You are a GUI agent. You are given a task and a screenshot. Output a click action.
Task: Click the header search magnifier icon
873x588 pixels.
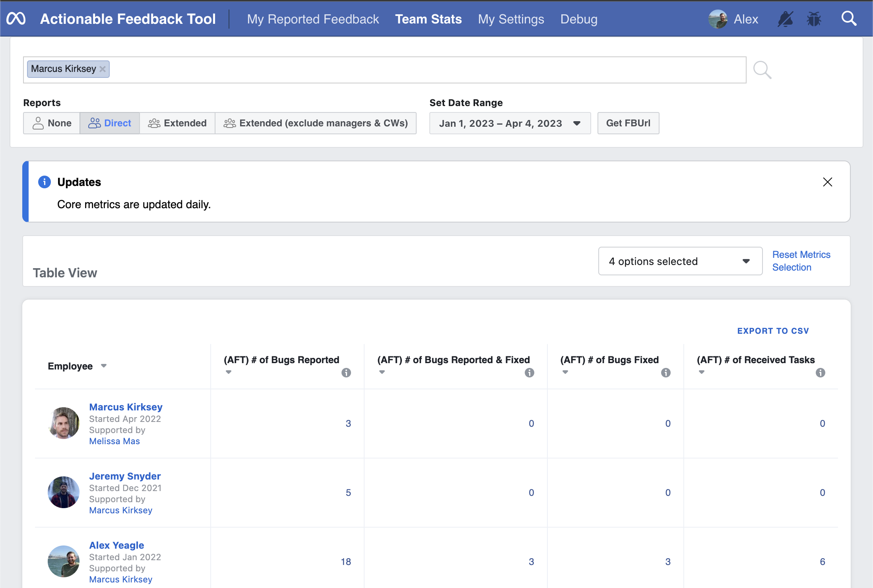(849, 19)
